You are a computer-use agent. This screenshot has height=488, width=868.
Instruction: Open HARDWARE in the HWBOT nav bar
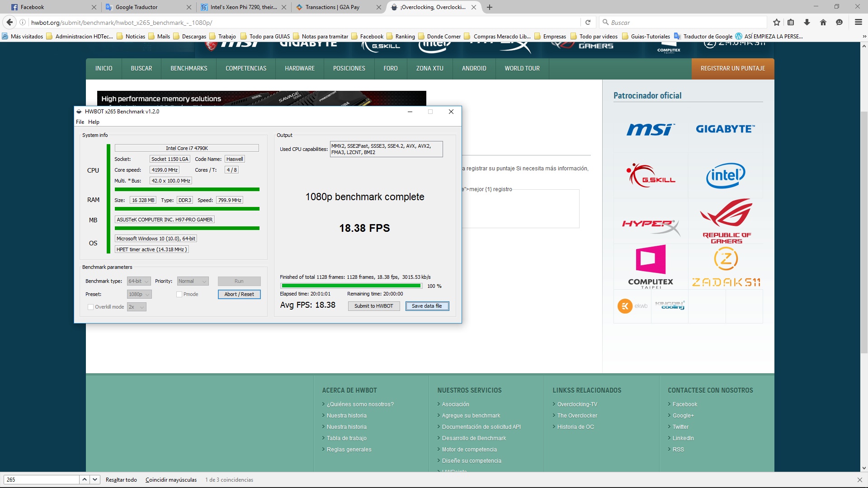(300, 69)
